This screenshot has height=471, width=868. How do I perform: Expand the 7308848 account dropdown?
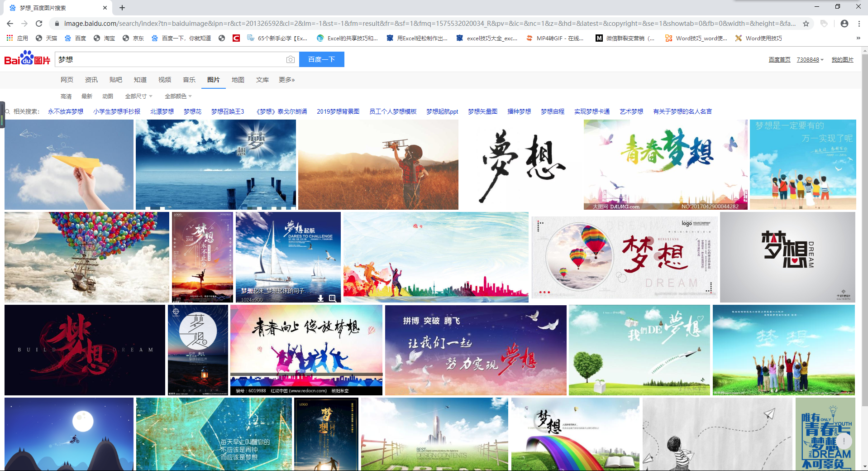(810, 60)
